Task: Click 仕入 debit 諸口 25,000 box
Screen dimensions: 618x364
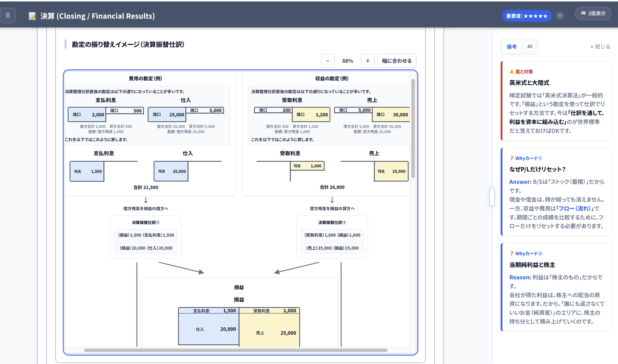Action: tap(167, 114)
